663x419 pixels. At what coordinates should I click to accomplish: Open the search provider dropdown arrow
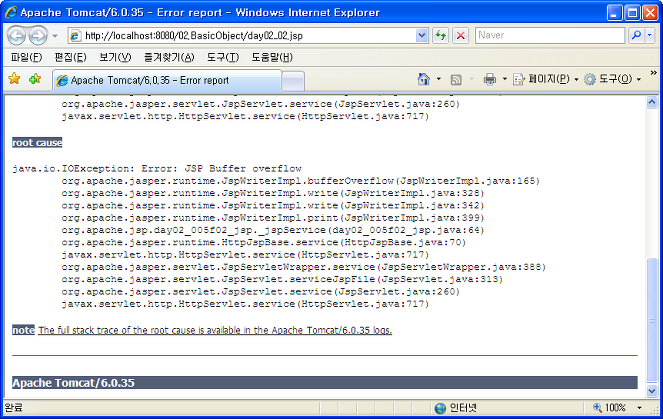649,36
